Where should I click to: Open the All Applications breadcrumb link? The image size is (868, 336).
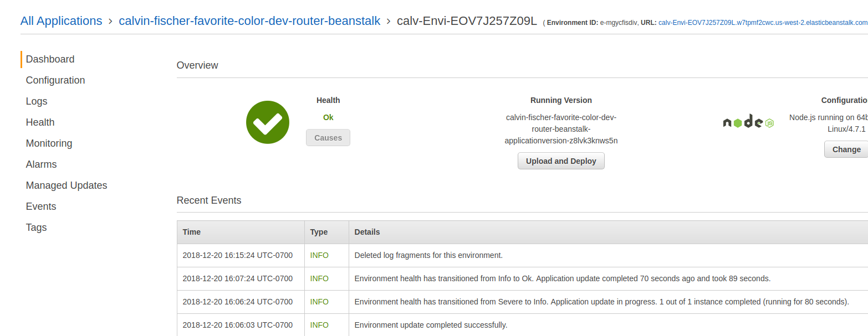[62, 21]
